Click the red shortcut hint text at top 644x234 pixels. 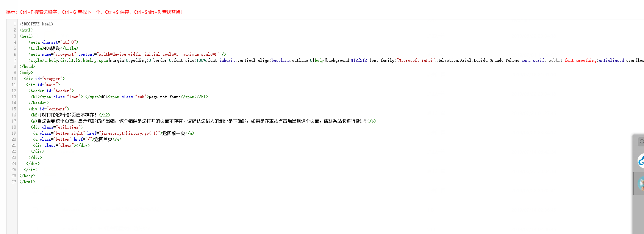click(94, 12)
